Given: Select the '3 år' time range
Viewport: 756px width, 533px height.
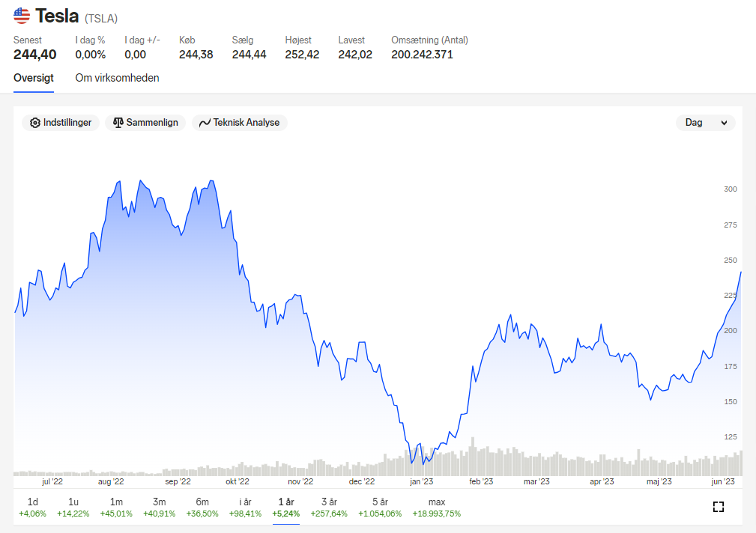Looking at the screenshot, I should (329, 508).
